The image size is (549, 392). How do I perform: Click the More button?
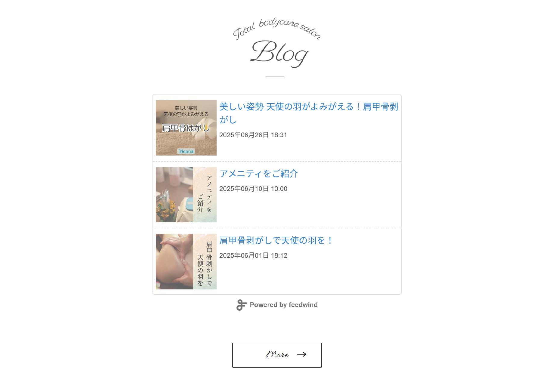[x=277, y=355]
